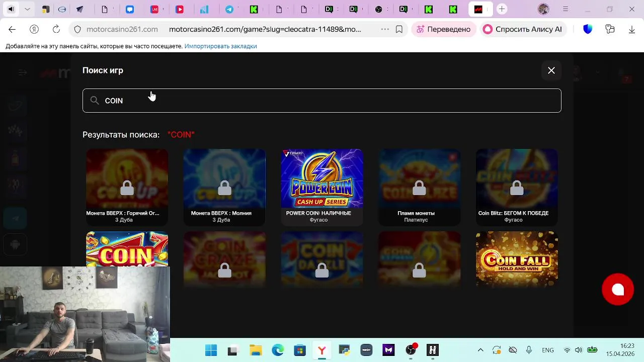Open Yandex home button in toolbar
644x362 pixels.
point(34,29)
